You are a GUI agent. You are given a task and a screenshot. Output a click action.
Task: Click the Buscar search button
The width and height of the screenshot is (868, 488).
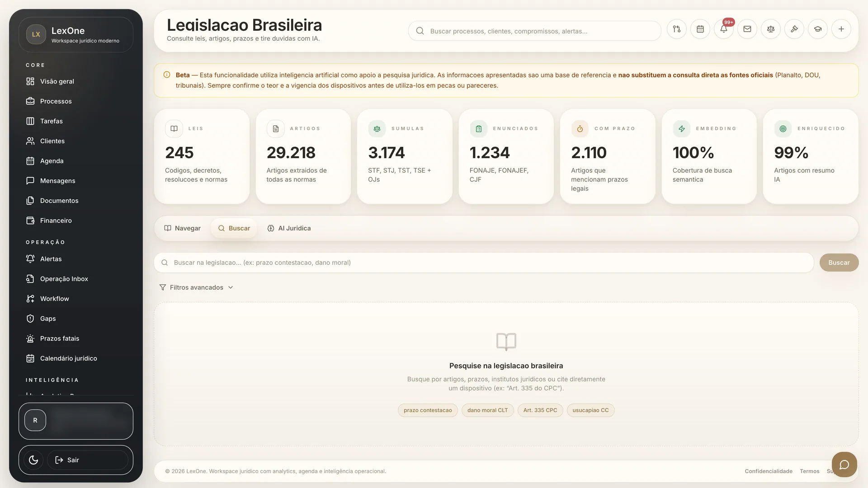(x=839, y=263)
